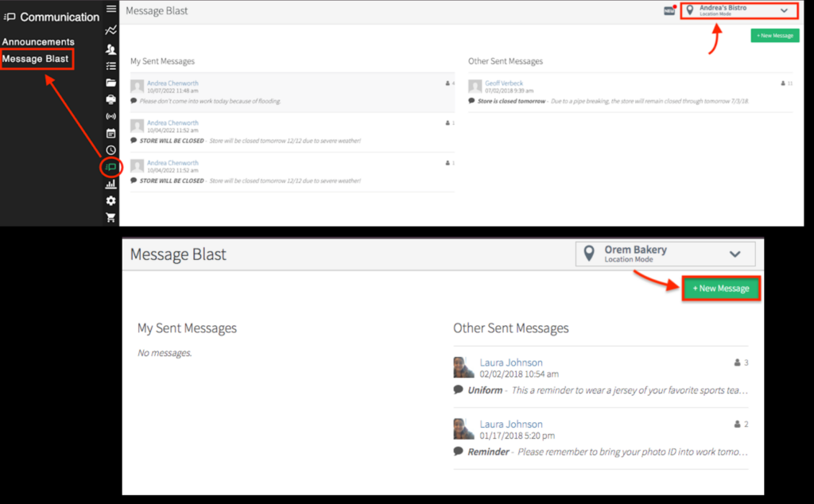Expand the Andrea's Bistro location dropdown
This screenshot has width=814, height=504.
point(739,10)
